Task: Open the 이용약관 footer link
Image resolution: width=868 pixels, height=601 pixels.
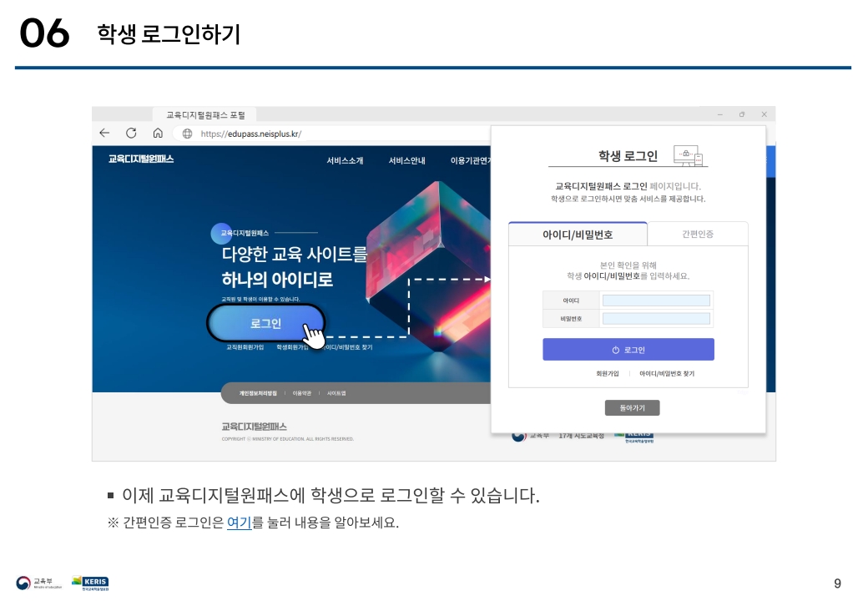Action: [301, 393]
